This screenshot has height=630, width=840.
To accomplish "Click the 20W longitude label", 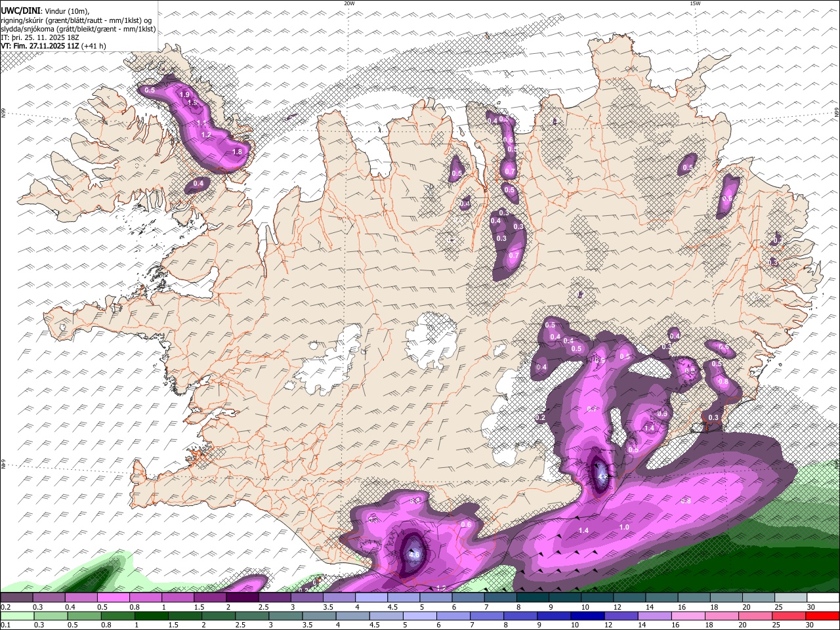I will (x=349, y=3).
